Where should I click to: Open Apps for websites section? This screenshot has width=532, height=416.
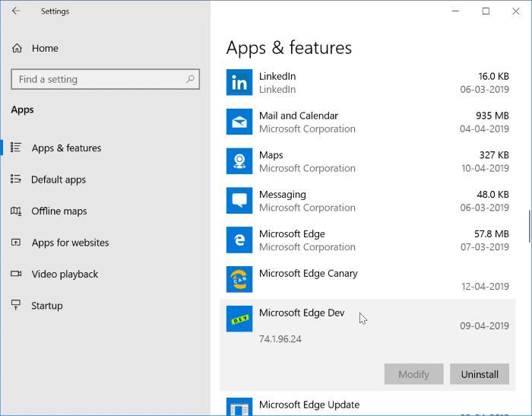70,243
